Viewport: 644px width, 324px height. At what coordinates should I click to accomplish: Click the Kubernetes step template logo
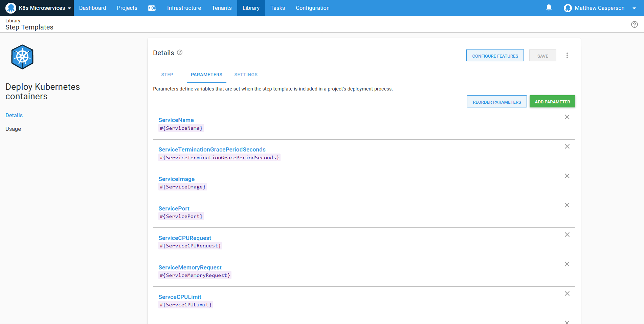click(x=22, y=57)
